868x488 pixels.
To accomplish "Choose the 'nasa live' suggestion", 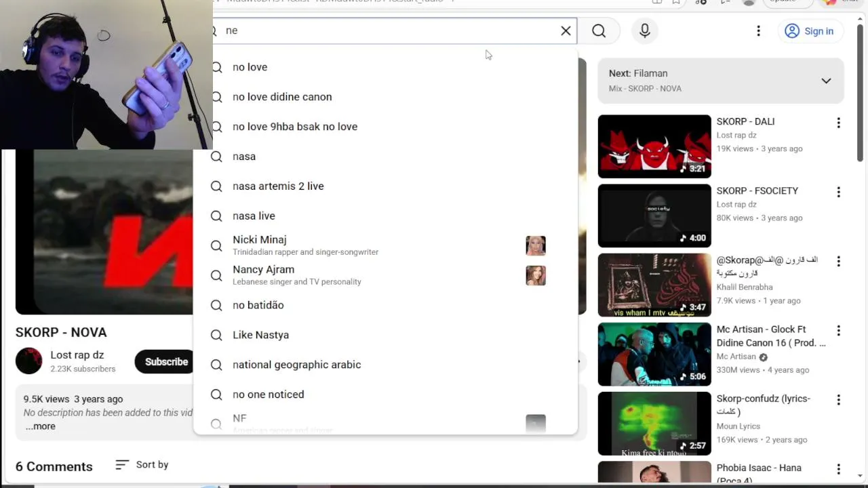I will [x=385, y=216].
